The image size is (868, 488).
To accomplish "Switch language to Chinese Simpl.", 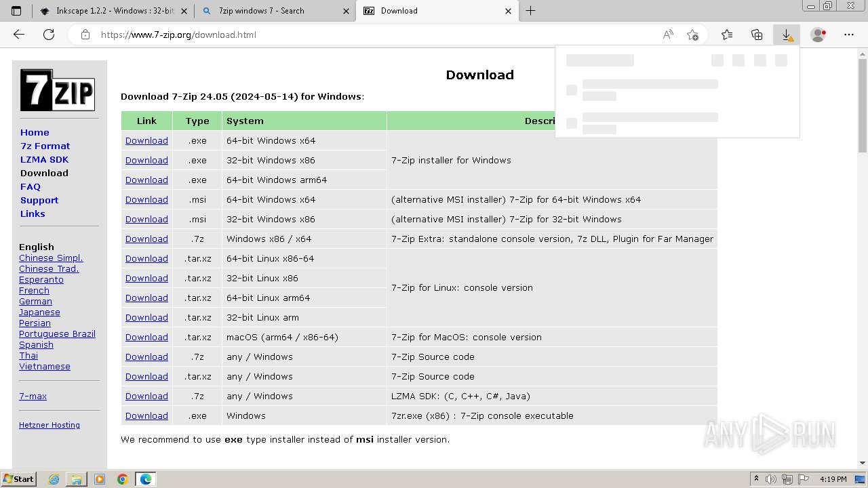I will (51, 258).
